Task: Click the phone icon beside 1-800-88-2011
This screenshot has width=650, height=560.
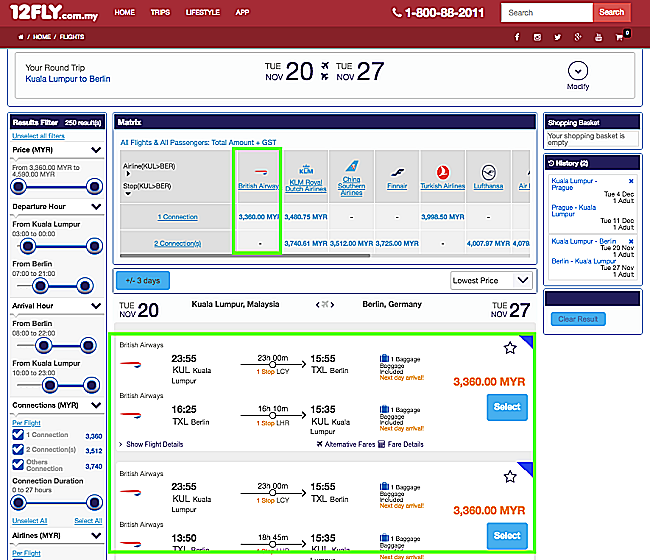Action: coord(396,13)
